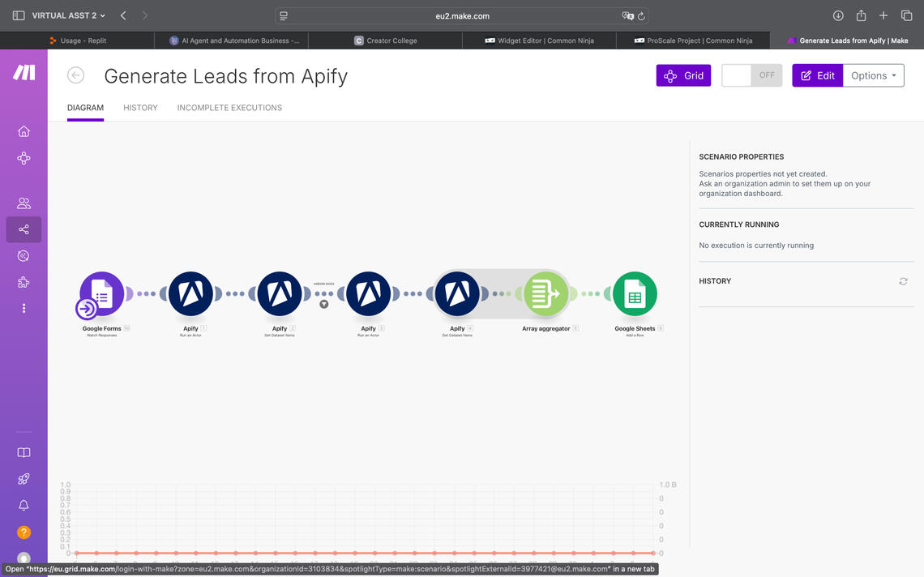Open the Options dropdown menu
This screenshot has width=924, height=577.
[873, 75]
